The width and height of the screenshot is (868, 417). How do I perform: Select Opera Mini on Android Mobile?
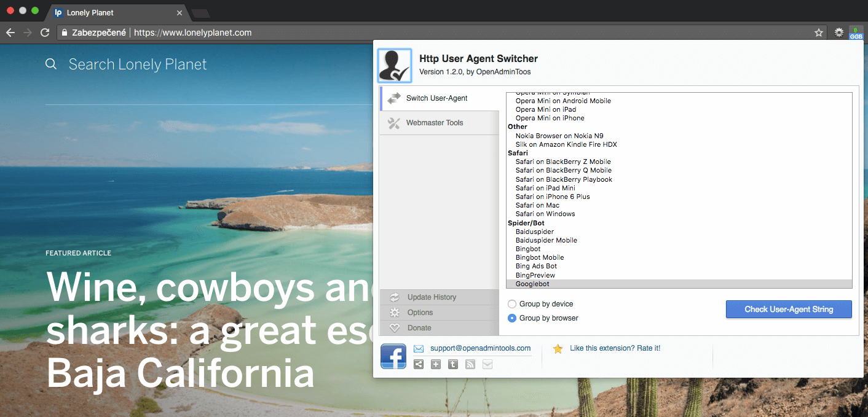563,101
